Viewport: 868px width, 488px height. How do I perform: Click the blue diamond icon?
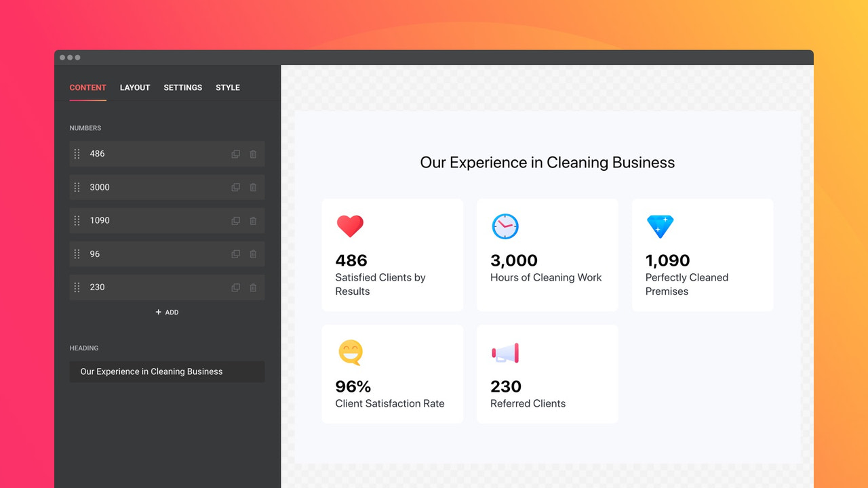[660, 226]
